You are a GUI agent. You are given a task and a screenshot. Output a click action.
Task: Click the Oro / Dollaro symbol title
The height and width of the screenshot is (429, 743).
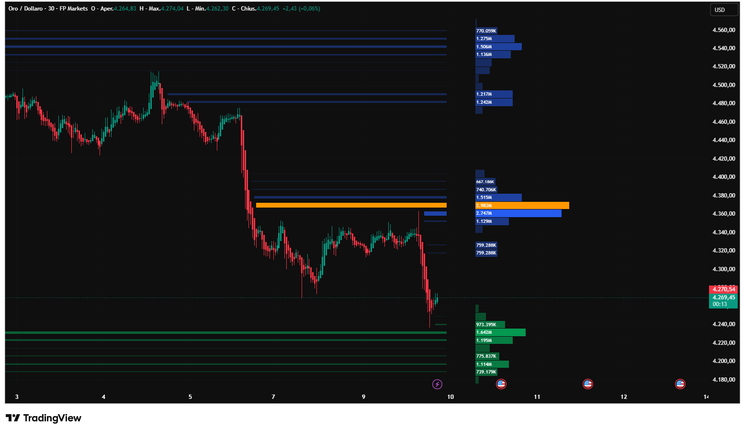(26, 9)
